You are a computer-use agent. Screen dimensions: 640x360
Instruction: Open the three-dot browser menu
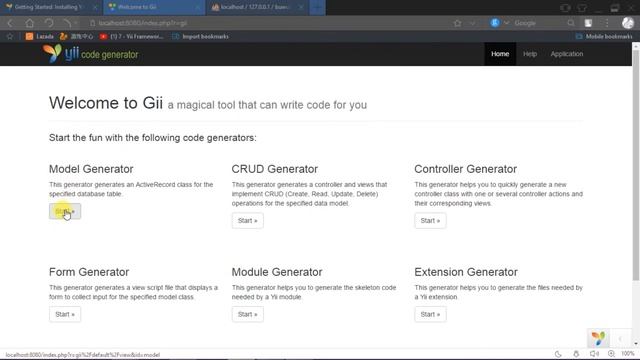[607, 23]
